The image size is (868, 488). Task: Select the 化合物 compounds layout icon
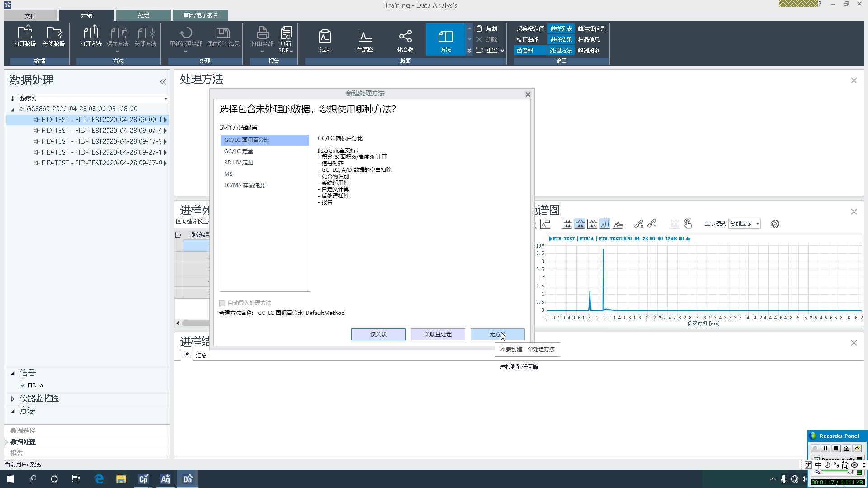tap(405, 38)
